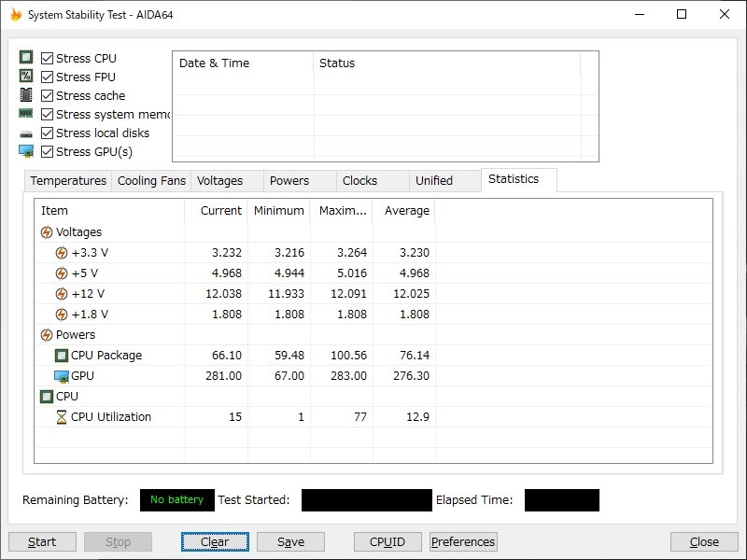Click the CPU Package chip icon
The image size is (747, 560).
[x=62, y=356]
